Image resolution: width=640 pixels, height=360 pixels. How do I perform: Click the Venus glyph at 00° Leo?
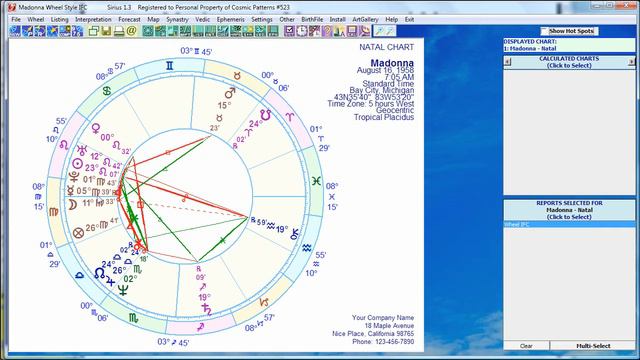(x=96, y=129)
